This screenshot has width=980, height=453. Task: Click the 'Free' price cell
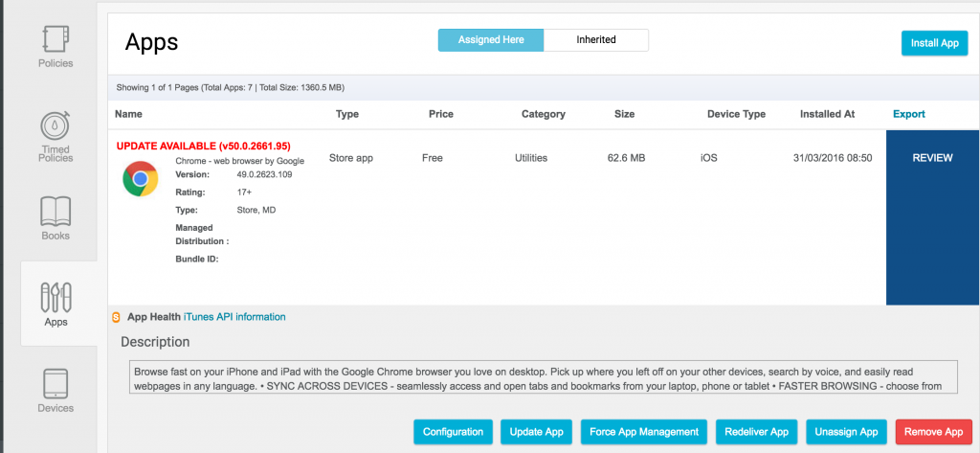(433, 158)
